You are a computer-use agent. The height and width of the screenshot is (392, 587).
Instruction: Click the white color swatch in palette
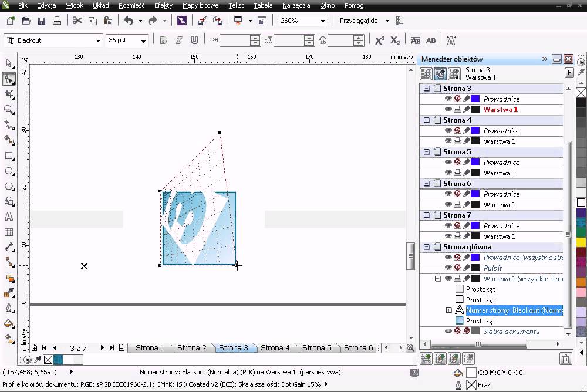(x=581, y=202)
